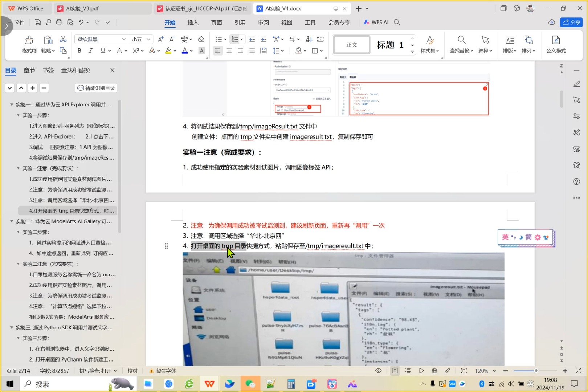Open the 排版 layout tool

click(x=510, y=44)
